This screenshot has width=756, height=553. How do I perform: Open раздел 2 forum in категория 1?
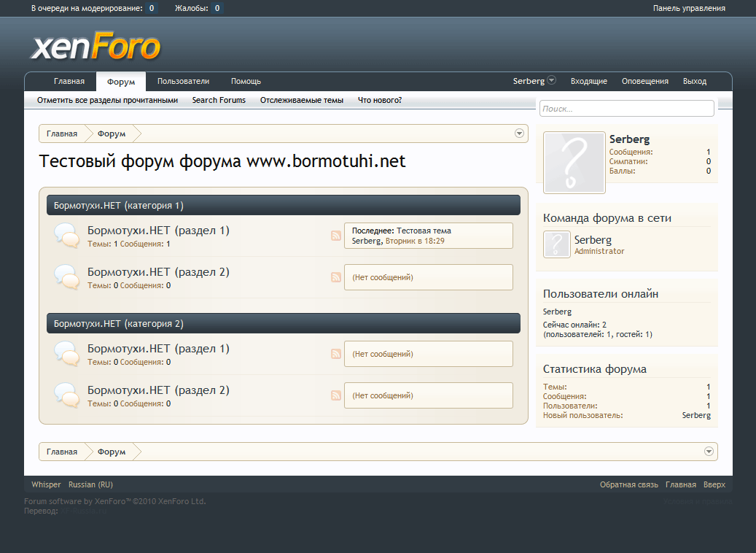click(158, 271)
